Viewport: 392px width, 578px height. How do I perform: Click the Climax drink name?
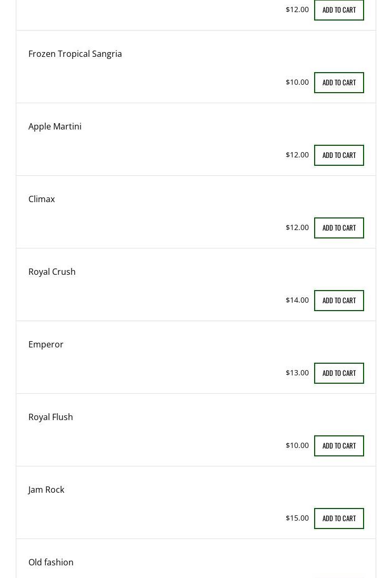(x=42, y=199)
